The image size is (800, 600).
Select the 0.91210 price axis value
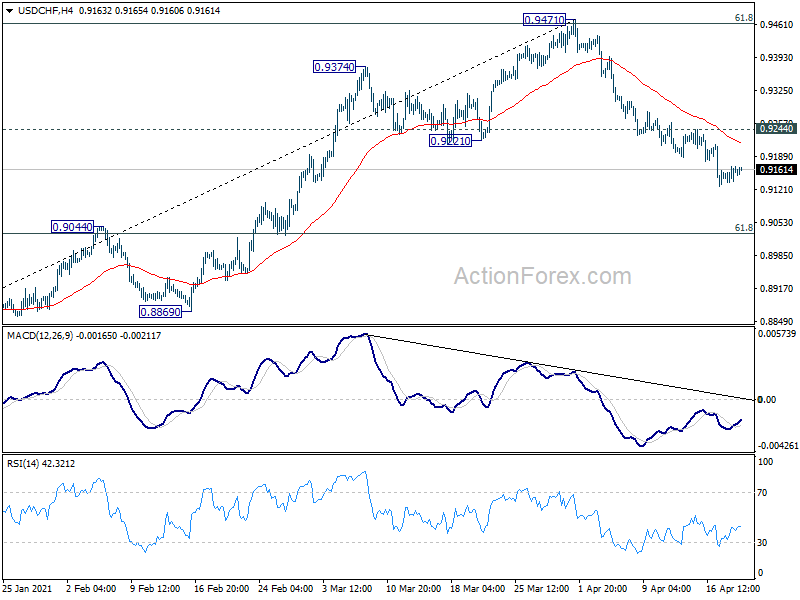[777, 189]
